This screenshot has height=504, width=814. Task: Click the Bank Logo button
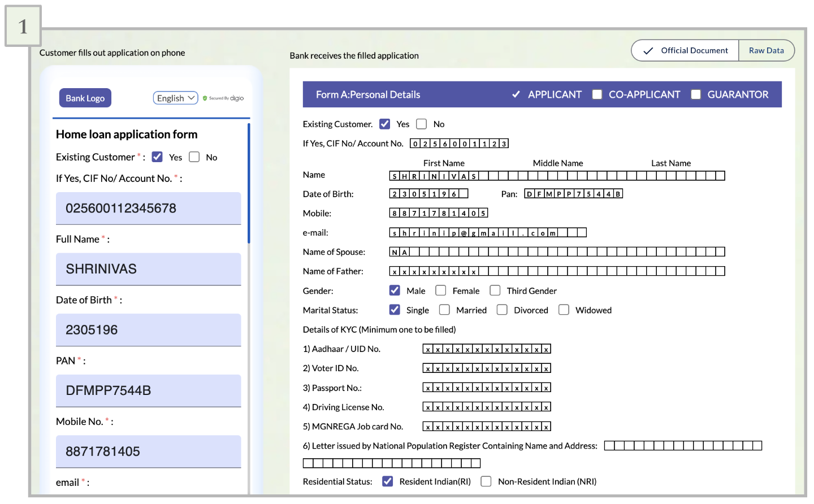coord(85,98)
